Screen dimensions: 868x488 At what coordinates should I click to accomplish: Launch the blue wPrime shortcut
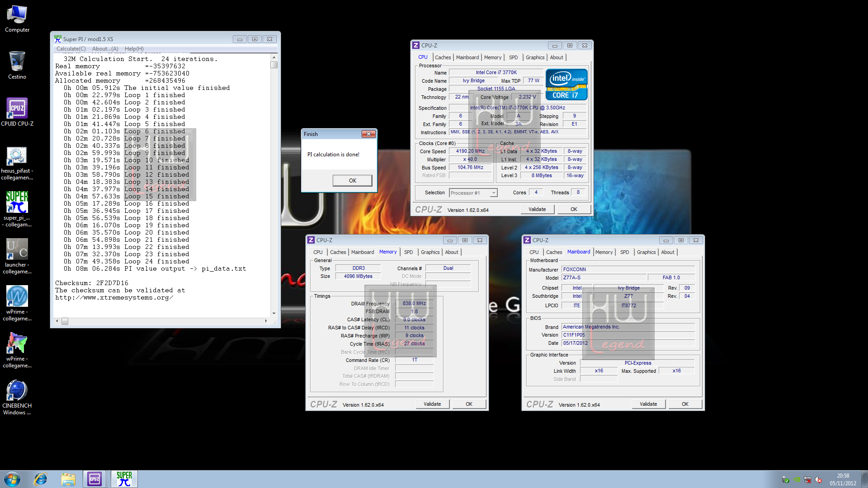pos(17,303)
